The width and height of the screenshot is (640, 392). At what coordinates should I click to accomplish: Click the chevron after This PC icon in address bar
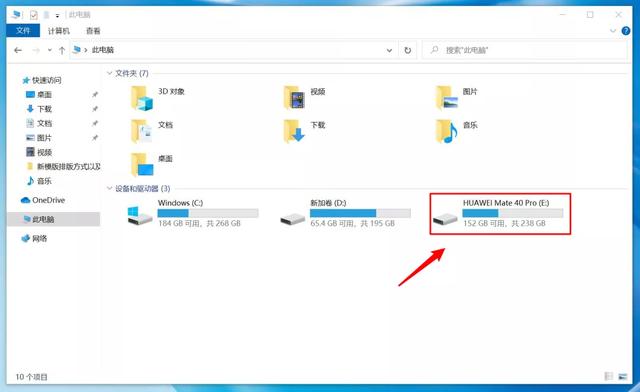coord(86,50)
